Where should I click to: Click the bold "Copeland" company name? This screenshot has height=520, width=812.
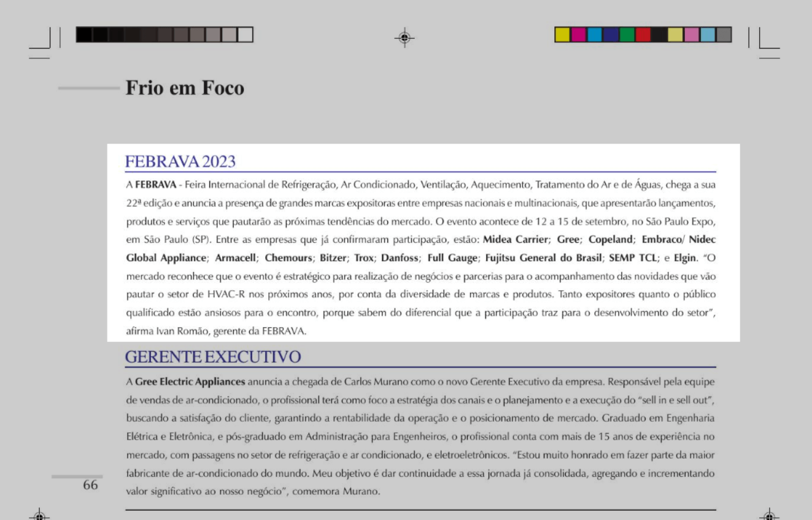610,240
